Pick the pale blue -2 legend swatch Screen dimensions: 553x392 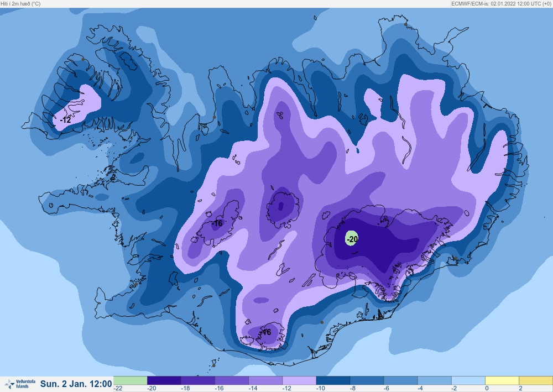[x=469, y=380]
